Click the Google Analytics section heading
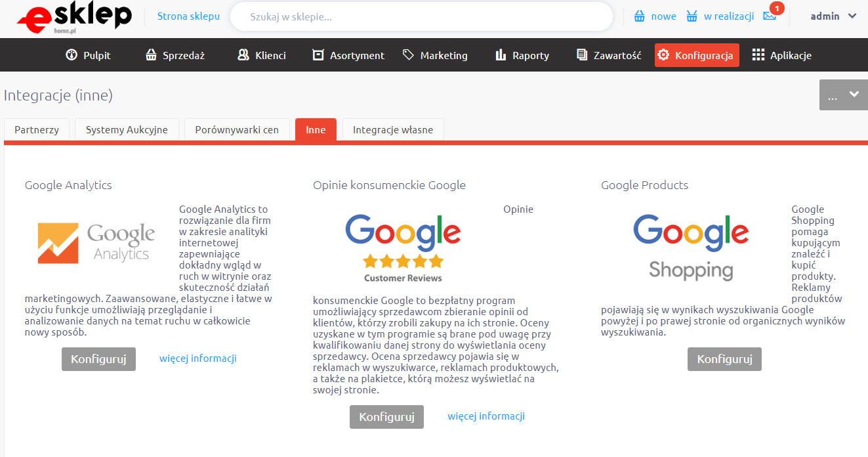The image size is (868, 457). tap(68, 185)
